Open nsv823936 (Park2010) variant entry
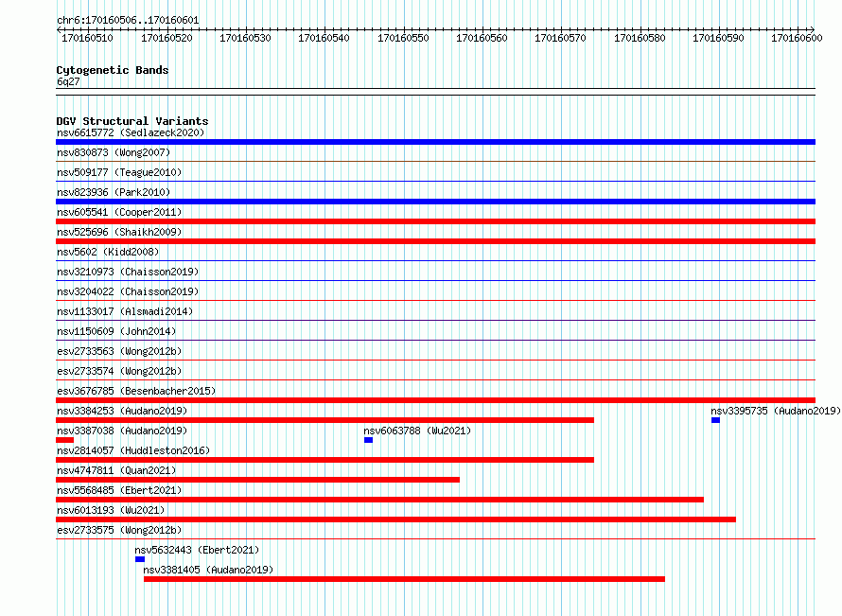This screenshot has height=616, width=842. pyautogui.click(x=114, y=192)
